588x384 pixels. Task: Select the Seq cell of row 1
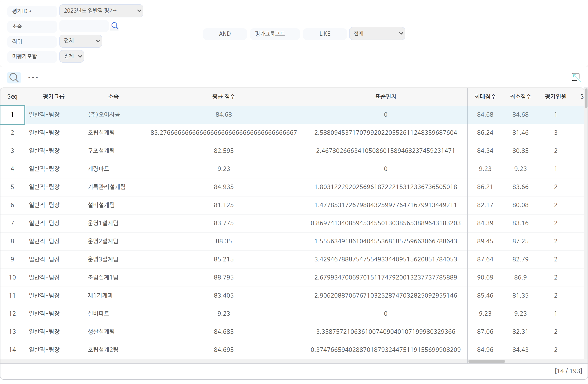point(12,115)
